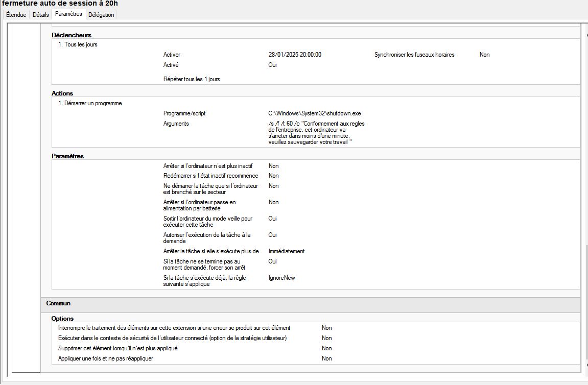
Task: Click the 'Synchroniser les fuseaux horaires' label
Action: (x=414, y=55)
